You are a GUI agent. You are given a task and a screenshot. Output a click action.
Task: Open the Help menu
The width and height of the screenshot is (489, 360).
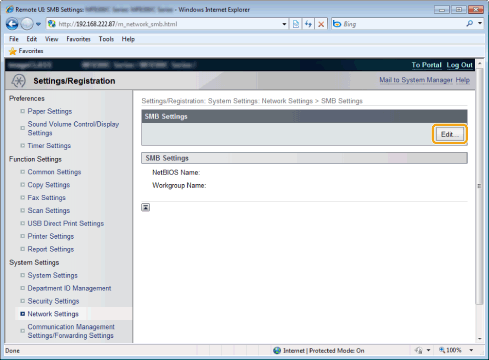point(128,39)
